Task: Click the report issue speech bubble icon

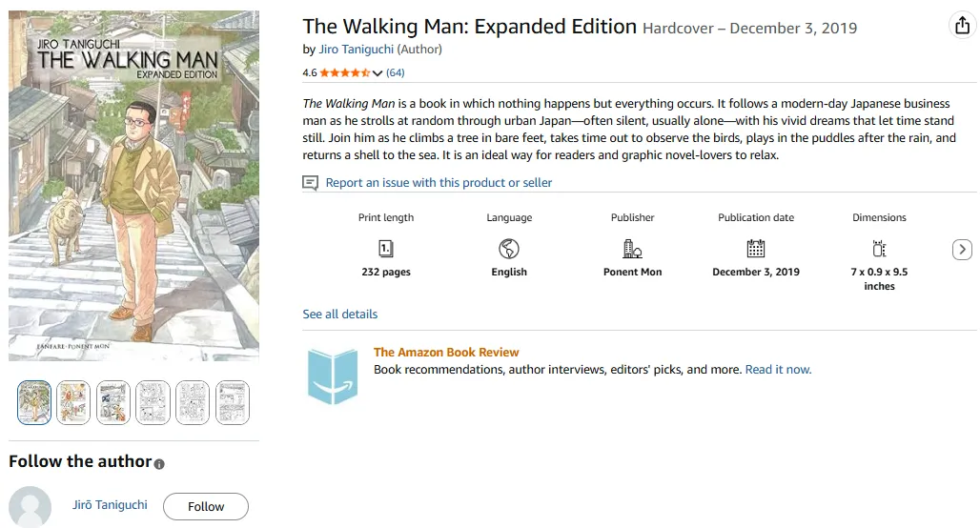Action: (x=310, y=183)
